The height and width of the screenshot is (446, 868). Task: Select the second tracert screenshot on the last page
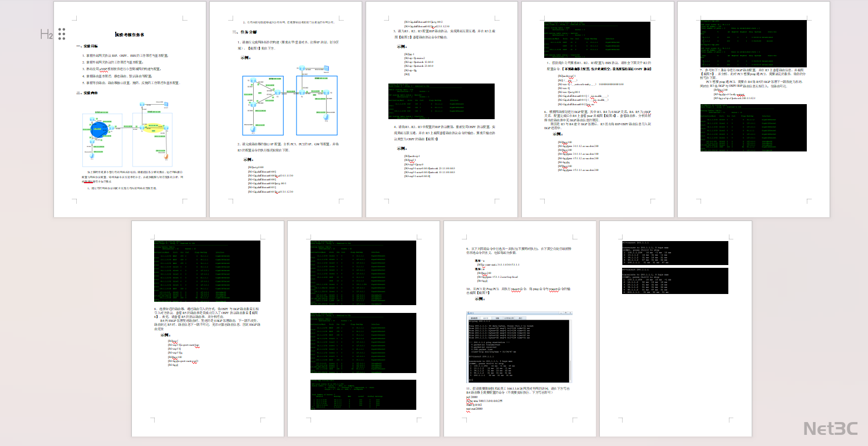click(675, 281)
